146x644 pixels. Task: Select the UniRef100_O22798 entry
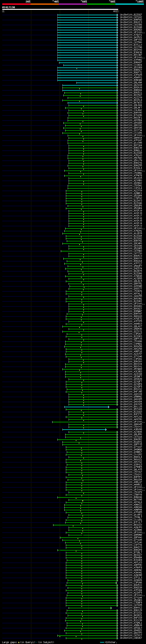click(131, 48)
